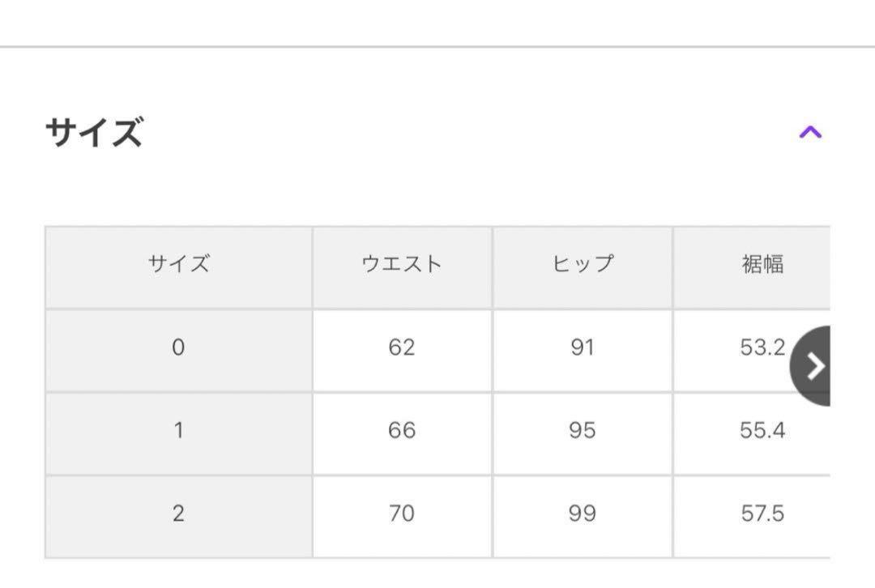The image size is (875, 588).
Task: Click the horizontal divider line at top
Action: pos(437,47)
